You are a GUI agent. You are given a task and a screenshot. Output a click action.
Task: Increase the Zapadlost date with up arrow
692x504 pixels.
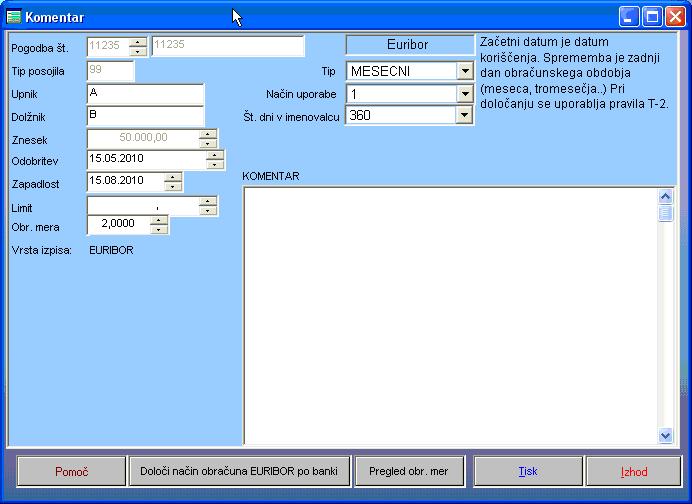tap(173, 177)
